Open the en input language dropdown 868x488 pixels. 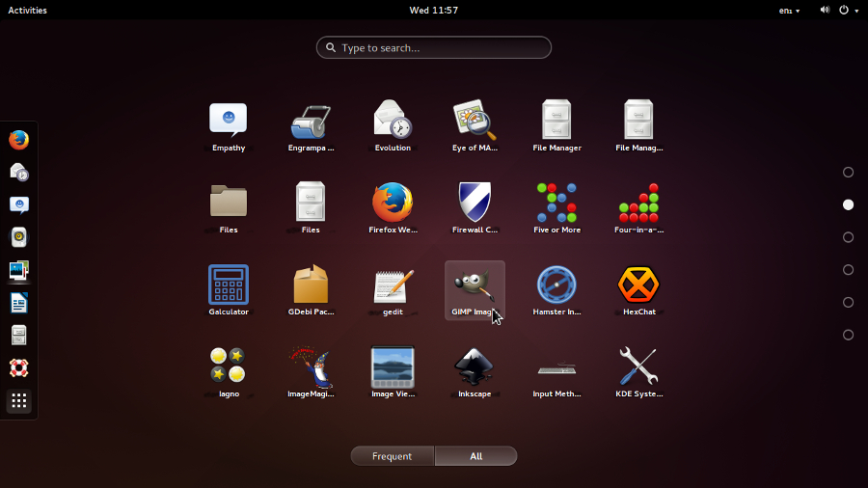[789, 11]
